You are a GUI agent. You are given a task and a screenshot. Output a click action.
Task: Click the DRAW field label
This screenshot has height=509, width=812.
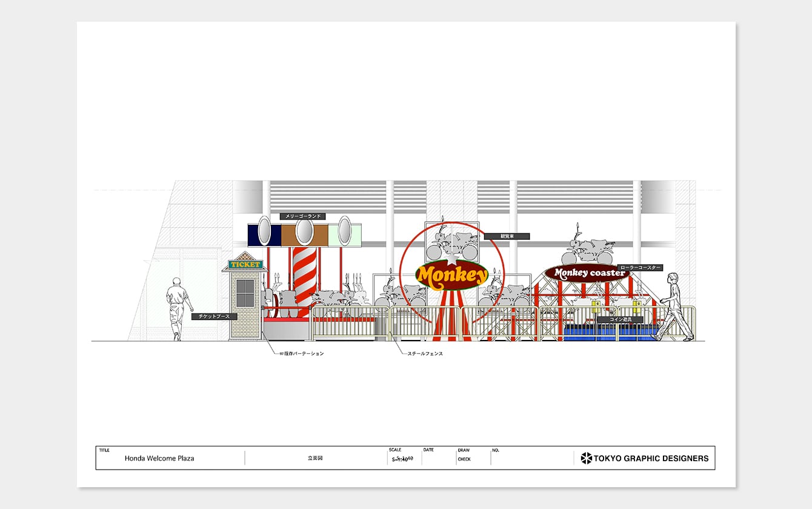point(464,450)
